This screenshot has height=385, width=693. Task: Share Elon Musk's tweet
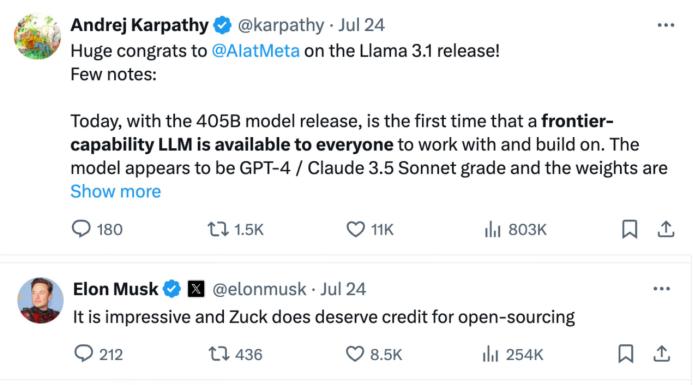point(662,354)
